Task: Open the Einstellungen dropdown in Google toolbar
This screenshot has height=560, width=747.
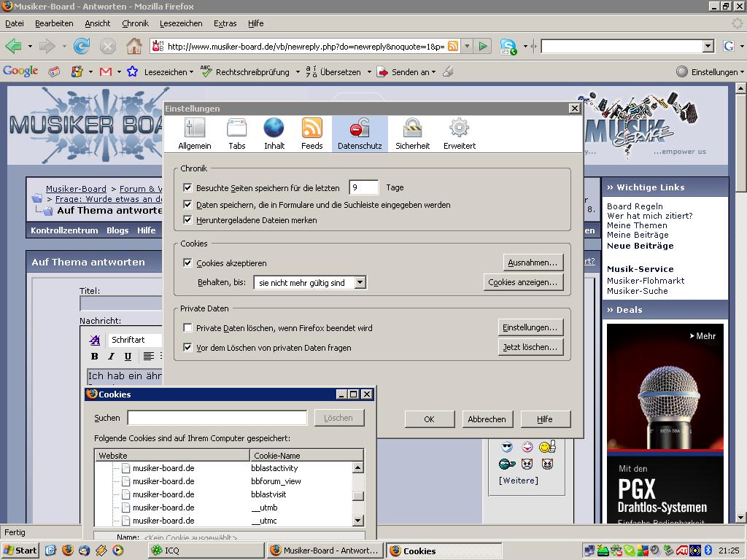Action: click(x=709, y=72)
